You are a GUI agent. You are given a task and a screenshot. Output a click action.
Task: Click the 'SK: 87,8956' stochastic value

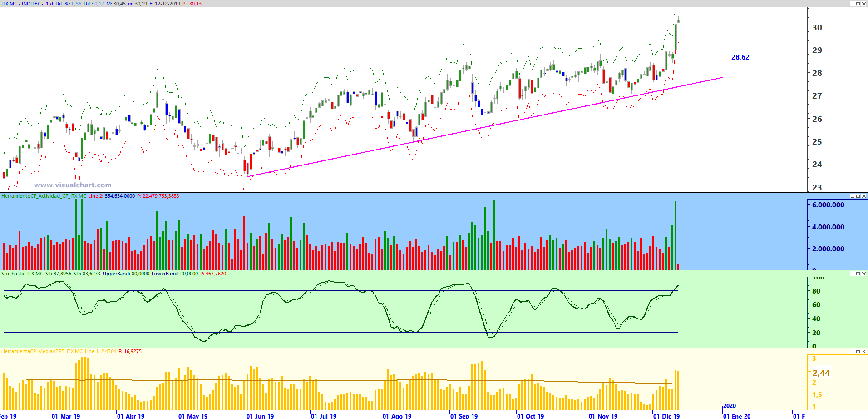pos(58,274)
